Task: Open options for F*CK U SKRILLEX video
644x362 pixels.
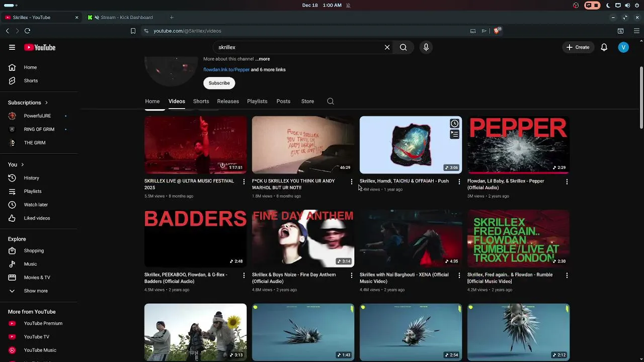Action: (x=352, y=182)
